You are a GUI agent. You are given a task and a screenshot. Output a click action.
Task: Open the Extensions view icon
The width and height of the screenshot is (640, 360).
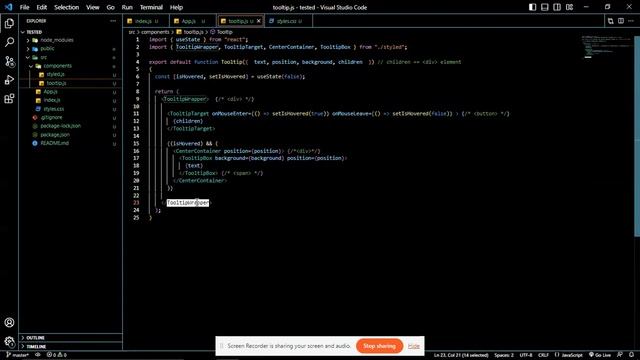(9, 99)
